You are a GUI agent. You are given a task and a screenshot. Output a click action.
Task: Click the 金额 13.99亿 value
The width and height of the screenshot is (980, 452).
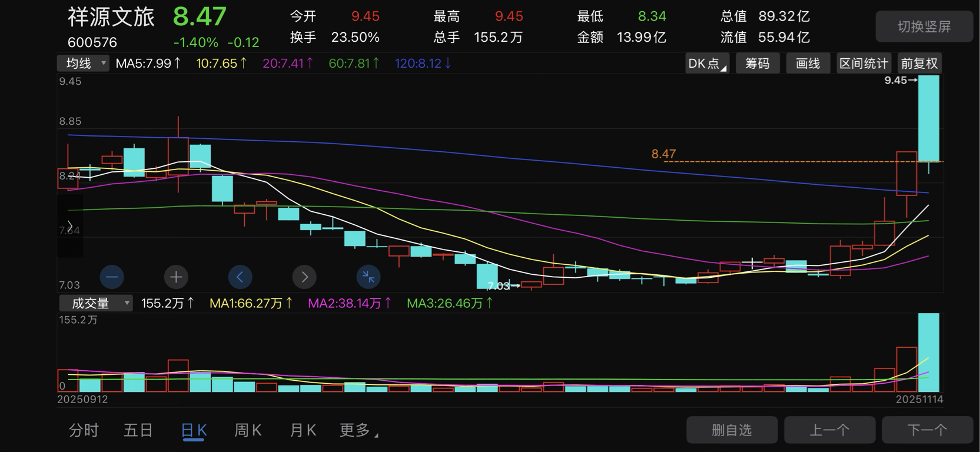pos(641,38)
